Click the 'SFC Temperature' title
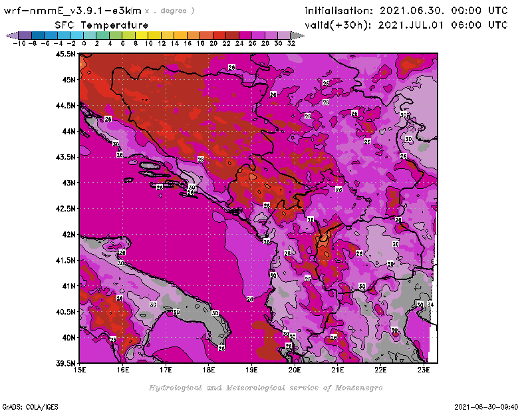This screenshot has height=411, width=532. (102, 25)
